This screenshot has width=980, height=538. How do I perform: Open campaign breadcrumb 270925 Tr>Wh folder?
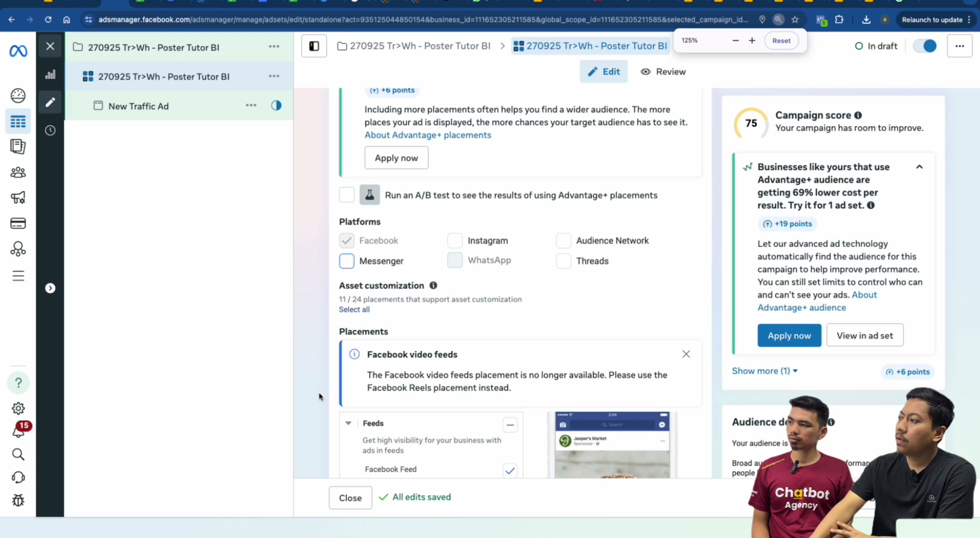tap(414, 46)
